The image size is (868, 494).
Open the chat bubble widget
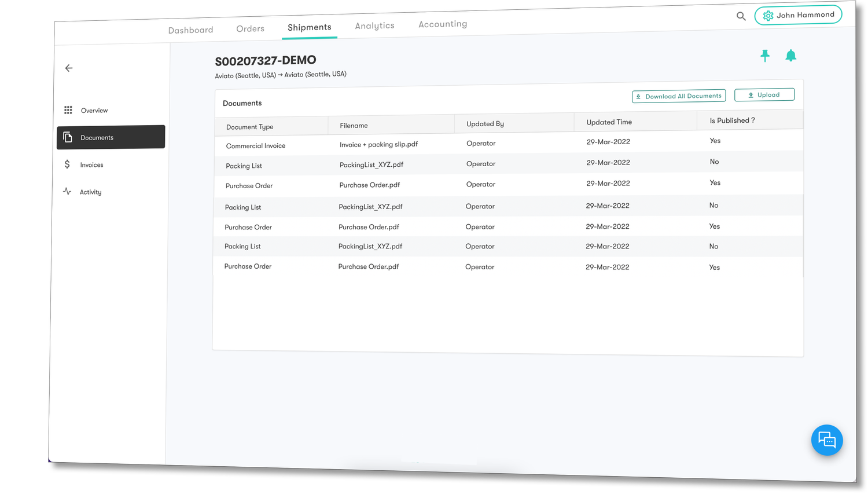pos(827,440)
